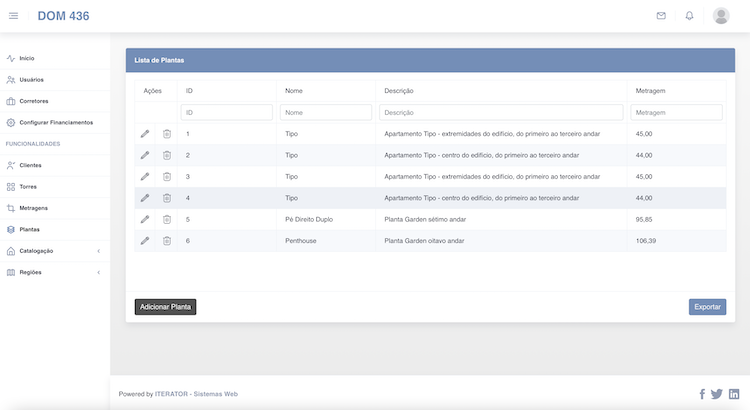The height and width of the screenshot is (410, 750).
Task: Click the 95,85 metragem value
Action: point(644,220)
